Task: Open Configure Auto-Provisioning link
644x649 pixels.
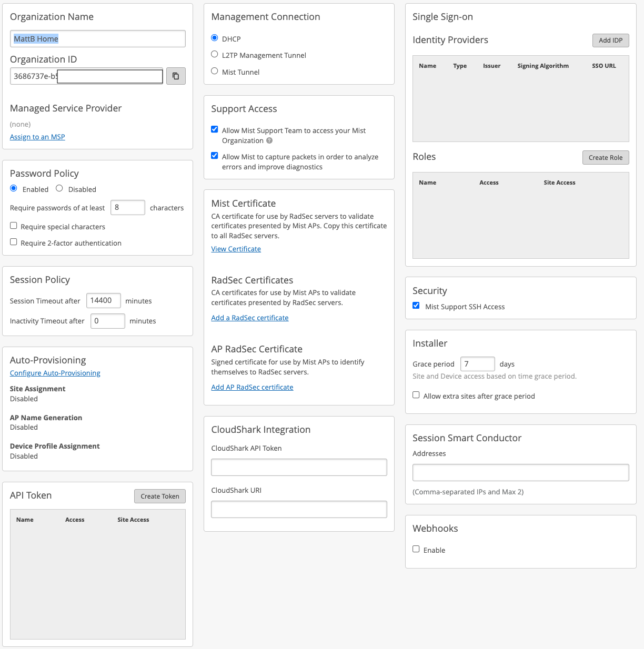Action: pyautogui.click(x=55, y=373)
